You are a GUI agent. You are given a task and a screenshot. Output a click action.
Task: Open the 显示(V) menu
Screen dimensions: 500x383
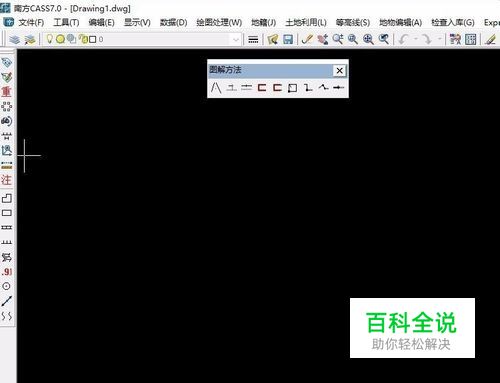click(x=137, y=22)
